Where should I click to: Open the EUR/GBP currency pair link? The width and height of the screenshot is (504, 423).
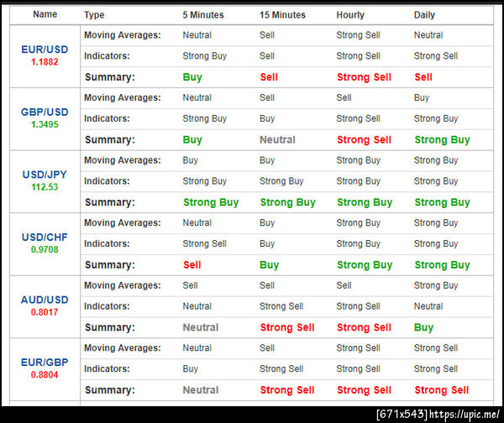pos(45,363)
